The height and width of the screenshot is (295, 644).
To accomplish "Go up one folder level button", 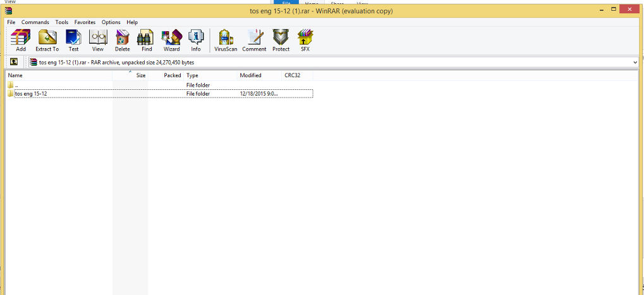I will [x=13, y=62].
